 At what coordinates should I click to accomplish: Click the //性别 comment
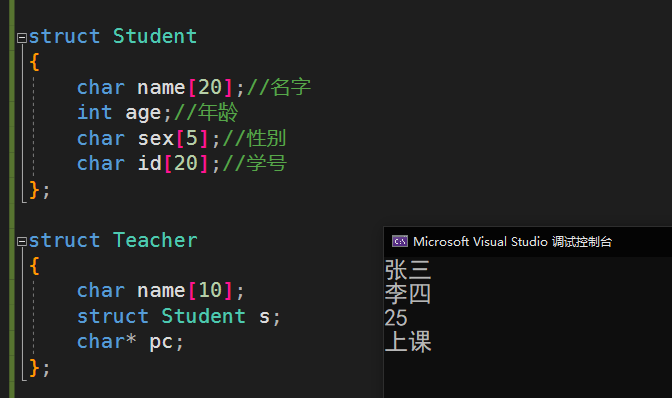click(255, 138)
